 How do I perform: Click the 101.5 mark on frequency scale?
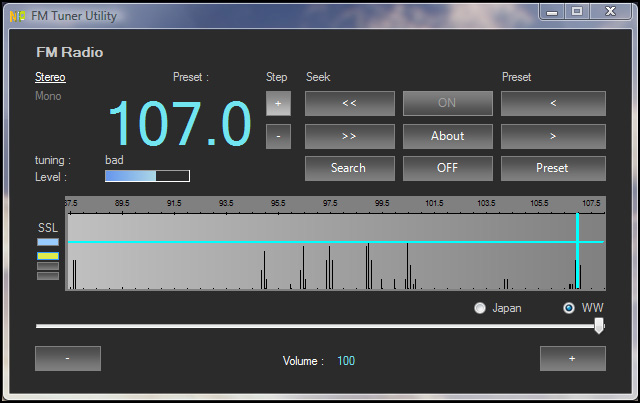click(x=434, y=203)
